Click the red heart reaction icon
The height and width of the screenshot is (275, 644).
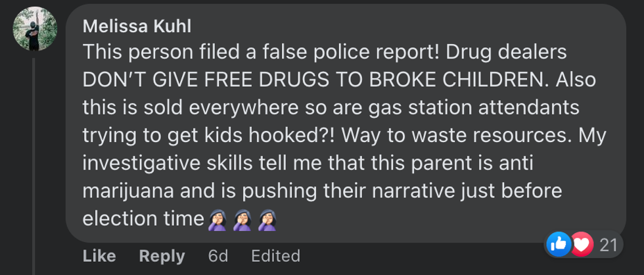(x=579, y=245)
